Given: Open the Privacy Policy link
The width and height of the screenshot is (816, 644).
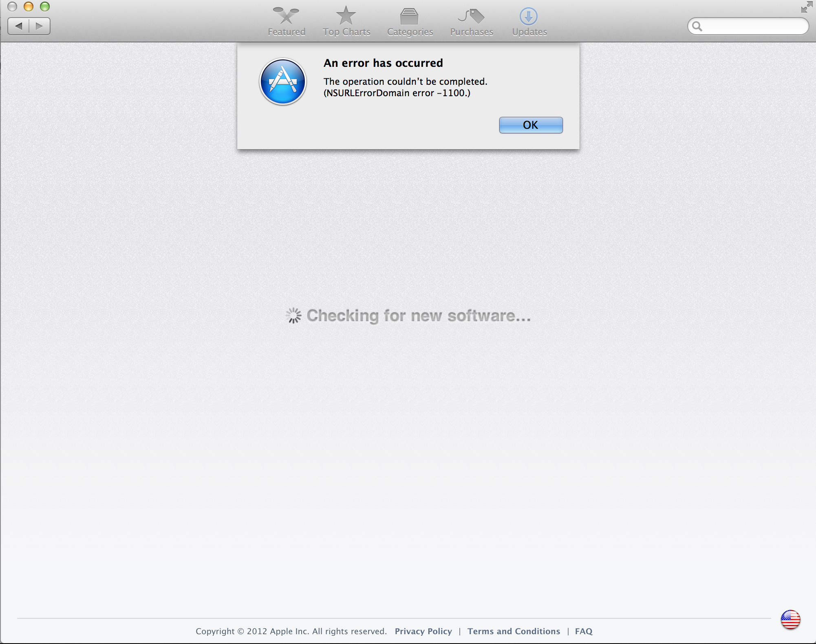Looking at the screenshot, I should tap(423, 631).
